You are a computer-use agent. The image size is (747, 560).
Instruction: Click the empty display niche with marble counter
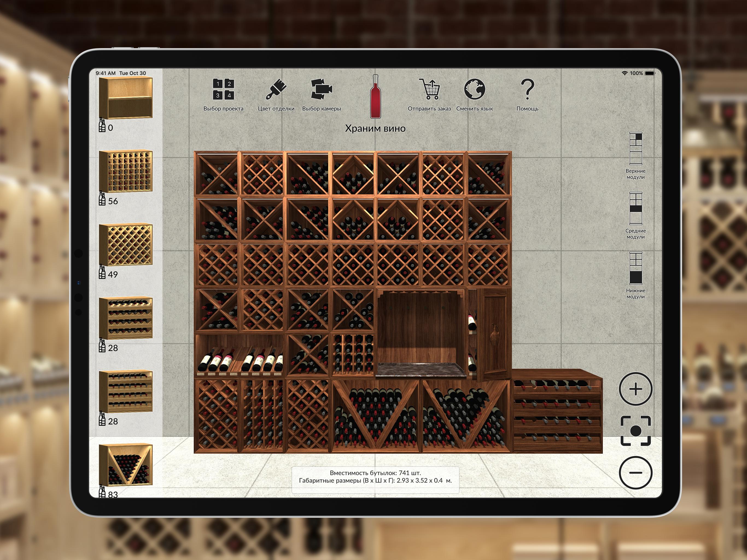coord(421,333)
